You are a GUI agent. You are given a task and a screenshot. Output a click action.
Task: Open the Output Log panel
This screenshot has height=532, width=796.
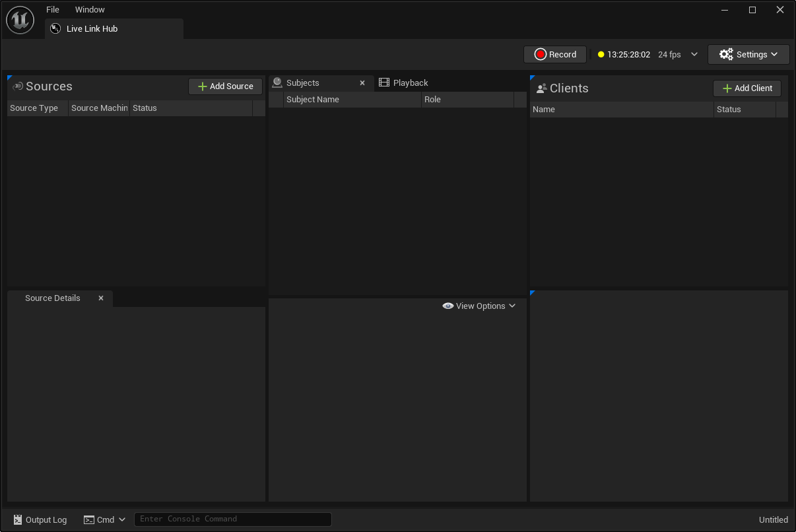coord(40,520)
